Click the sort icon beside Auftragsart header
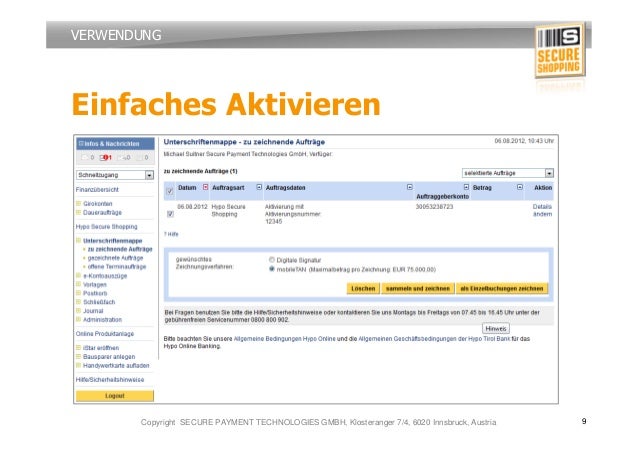The image size is (638, 451). pos(259,187)
